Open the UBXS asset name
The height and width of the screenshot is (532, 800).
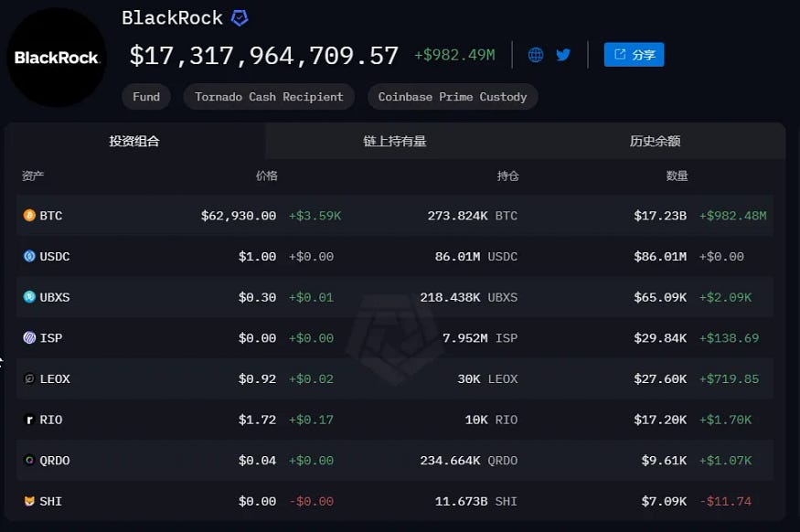(55, 297)
